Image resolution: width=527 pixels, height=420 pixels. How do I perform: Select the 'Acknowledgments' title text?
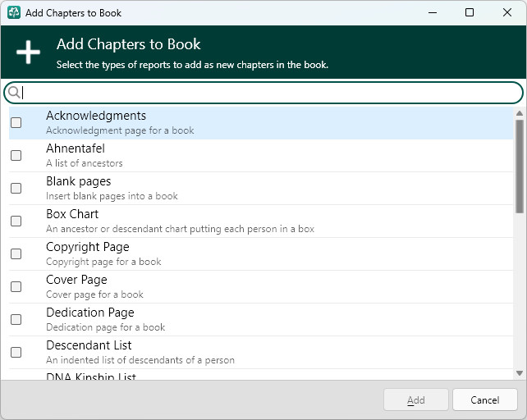(x=96, y=116)
